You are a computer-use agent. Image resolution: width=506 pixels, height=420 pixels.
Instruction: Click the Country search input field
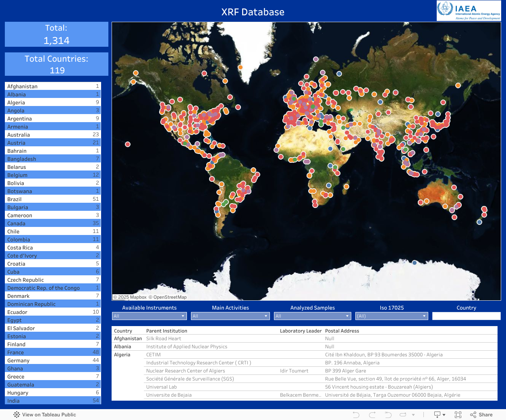(466, 316)
